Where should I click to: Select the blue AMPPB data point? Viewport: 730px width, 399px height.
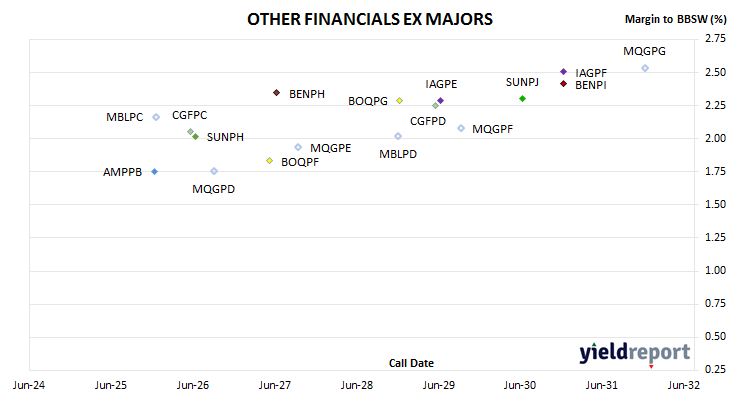click(155, 172)
